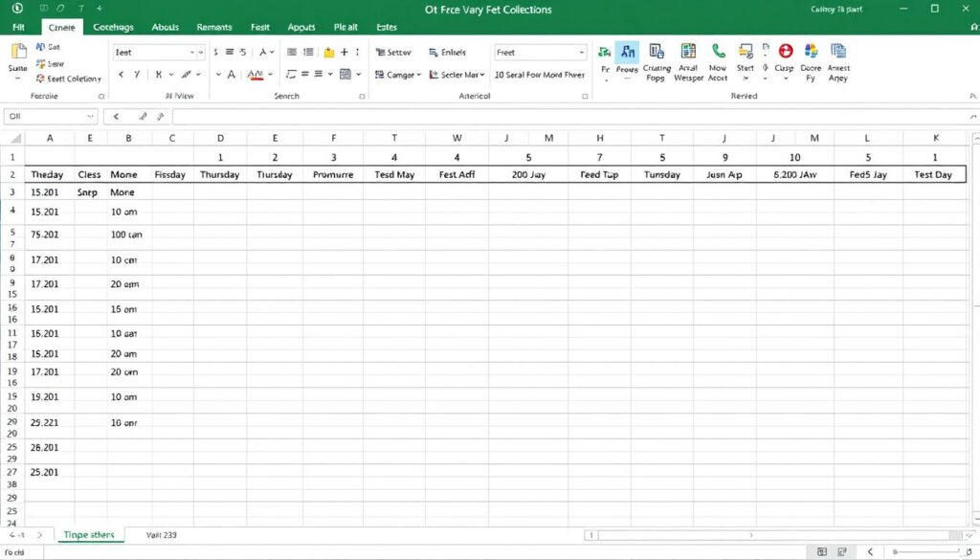
Task: Click the Criating Fopg icon
Action: pos(657,52)
